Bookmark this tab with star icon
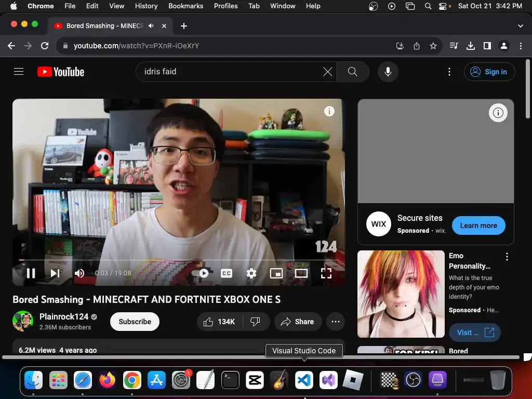 point(433,46)
